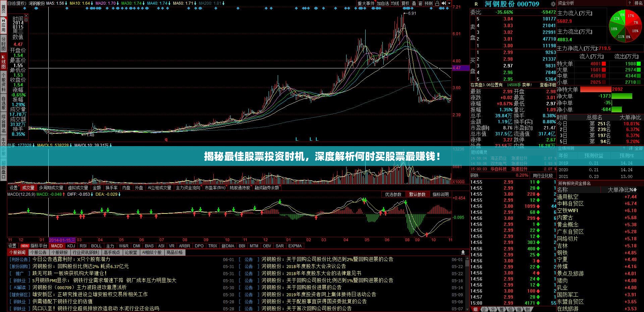Open 个股公告 tab

(38, 252)
